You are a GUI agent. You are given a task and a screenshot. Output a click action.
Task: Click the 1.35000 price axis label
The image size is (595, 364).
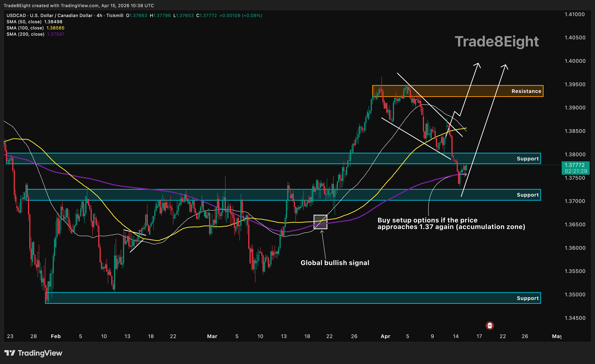point(575,294)
